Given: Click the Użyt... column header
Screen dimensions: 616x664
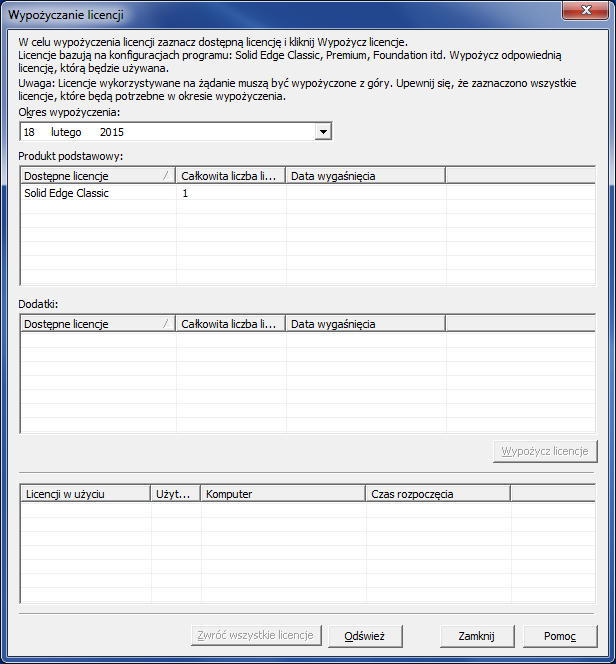Looking at the screenshot, I should (176, 494).
